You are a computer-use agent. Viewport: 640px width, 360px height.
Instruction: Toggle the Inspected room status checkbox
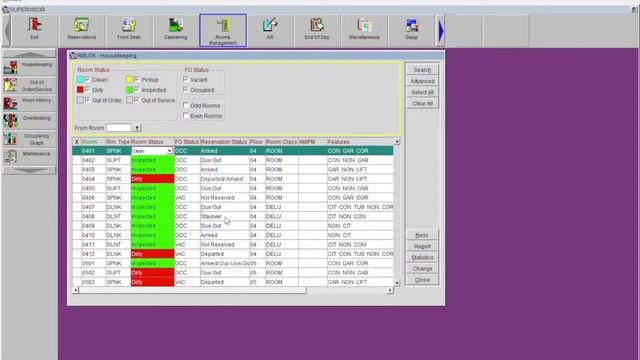pyautogui.click(x=137, y=89)
